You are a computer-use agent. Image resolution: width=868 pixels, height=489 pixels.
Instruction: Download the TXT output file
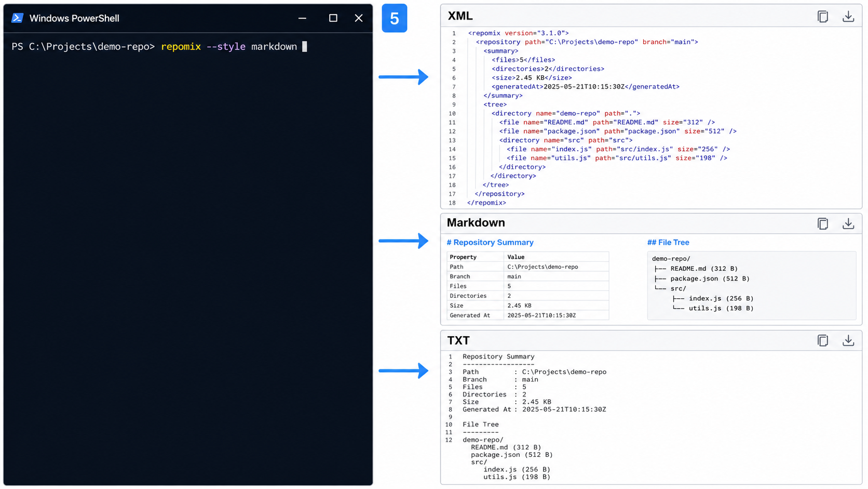pos(848,340)
